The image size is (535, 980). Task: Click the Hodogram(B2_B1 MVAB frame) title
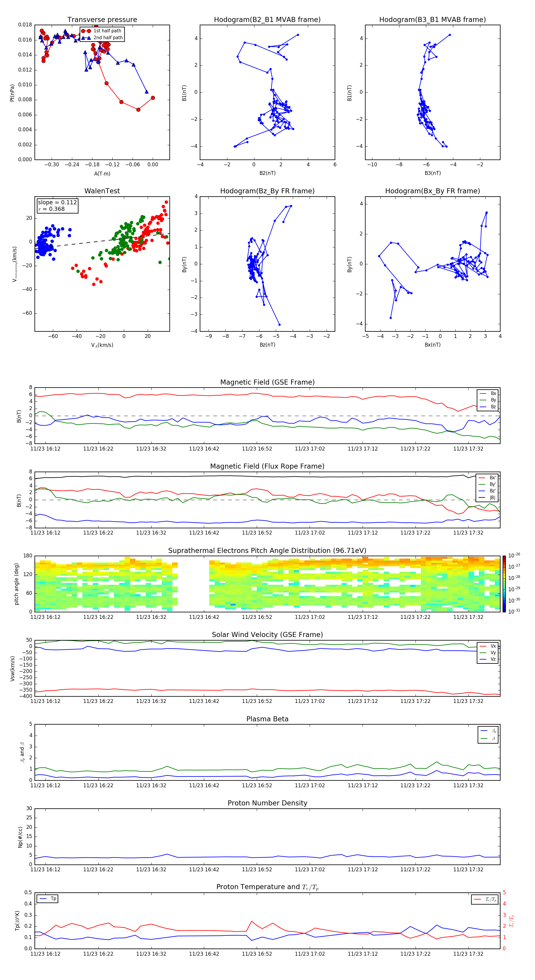click(x=267, y=20)
